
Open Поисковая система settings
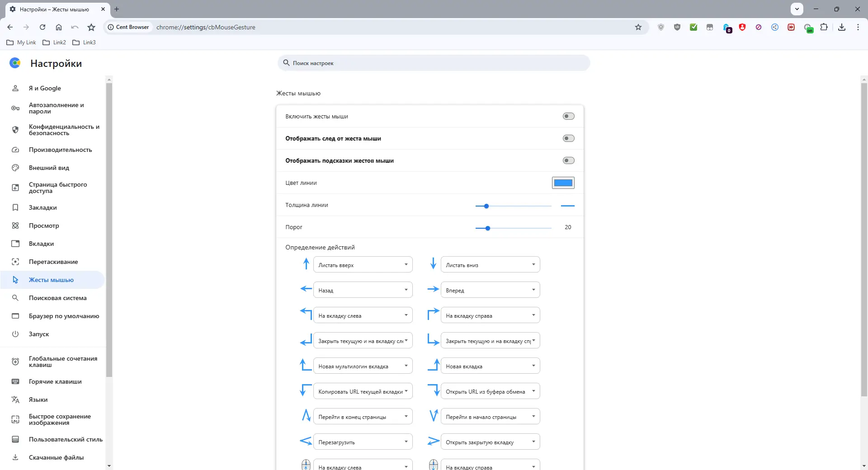[x=52, y=298]
